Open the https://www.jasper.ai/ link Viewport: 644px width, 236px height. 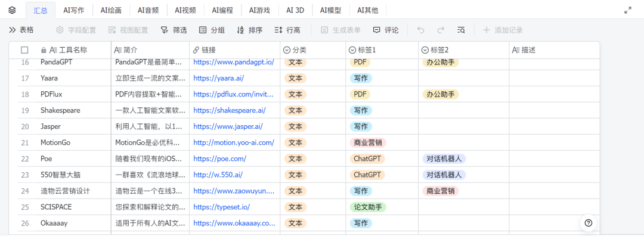point(228,126)
